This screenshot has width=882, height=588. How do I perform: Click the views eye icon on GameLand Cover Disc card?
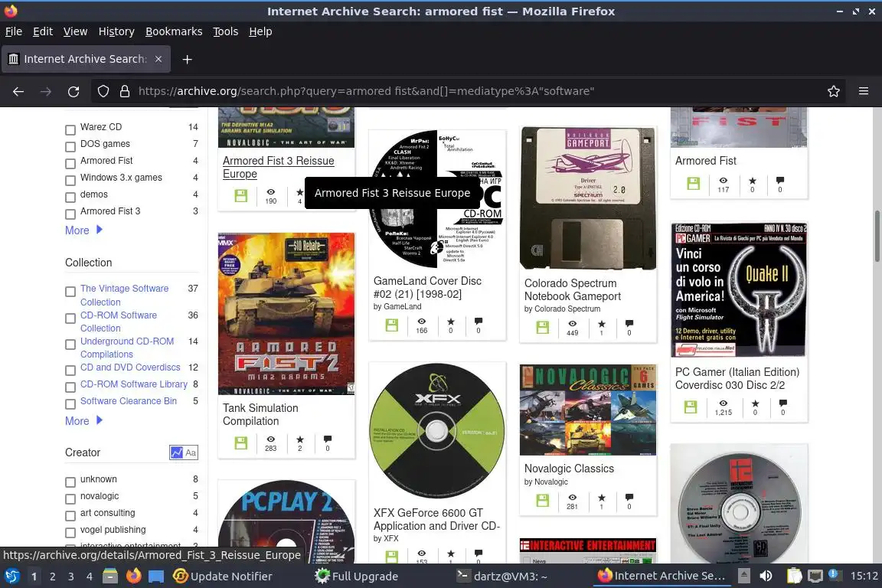pos(421,322)
